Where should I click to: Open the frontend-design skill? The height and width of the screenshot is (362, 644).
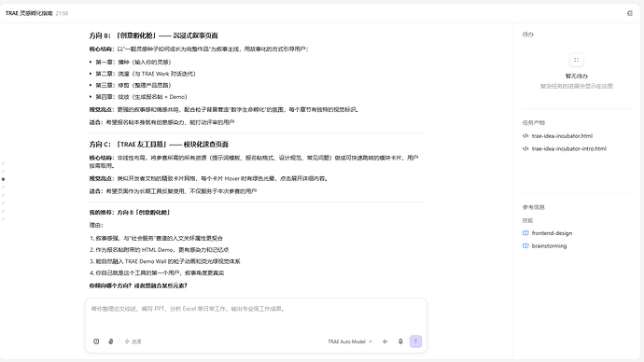(552, 233)
